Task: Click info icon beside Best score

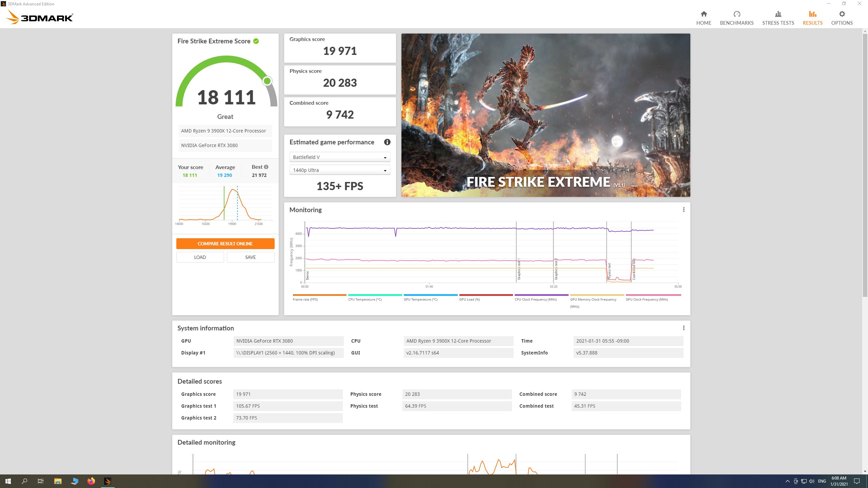Action: point(266,167)
